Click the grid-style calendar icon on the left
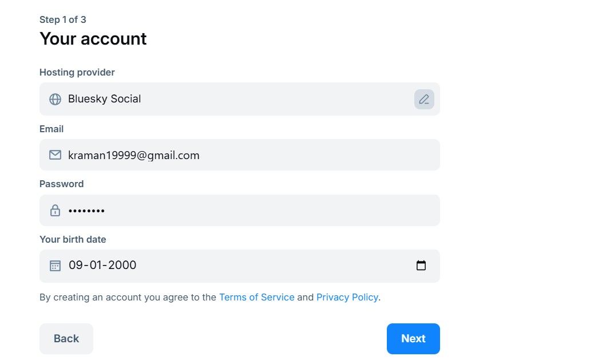Screen dimensions: 602x364 coord(54,265)
